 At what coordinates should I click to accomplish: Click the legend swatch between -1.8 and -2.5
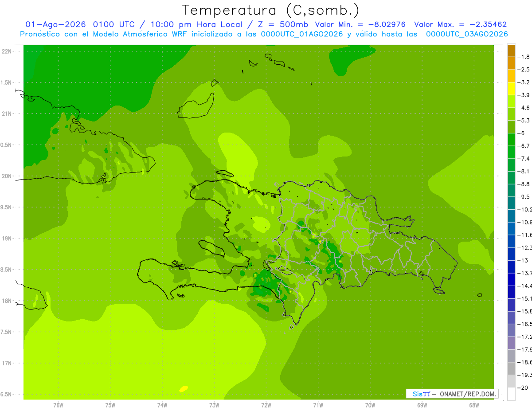(511, 63)
